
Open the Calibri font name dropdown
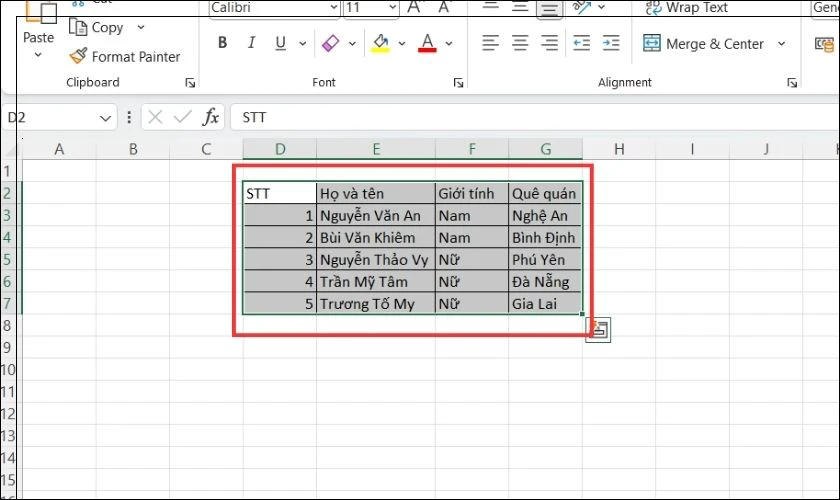click(334, 8)
